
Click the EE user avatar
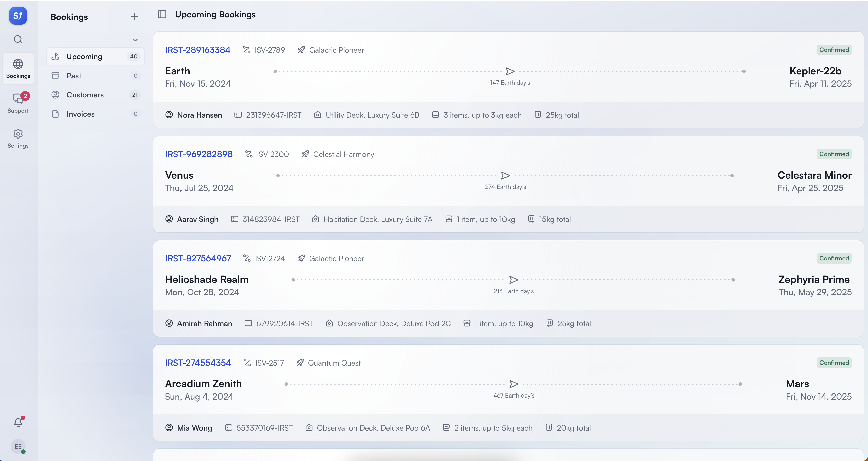[x=18, y=446]
